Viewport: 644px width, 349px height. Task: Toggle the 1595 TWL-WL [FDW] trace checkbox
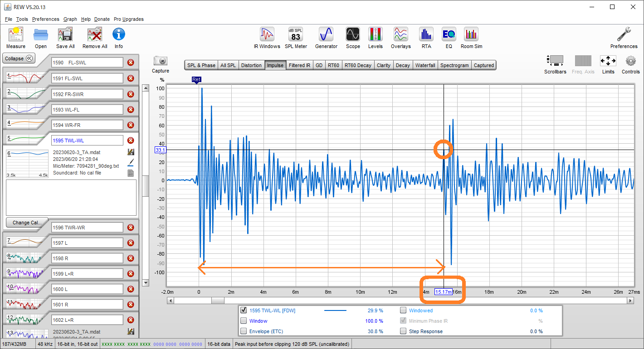click(244, 310)
